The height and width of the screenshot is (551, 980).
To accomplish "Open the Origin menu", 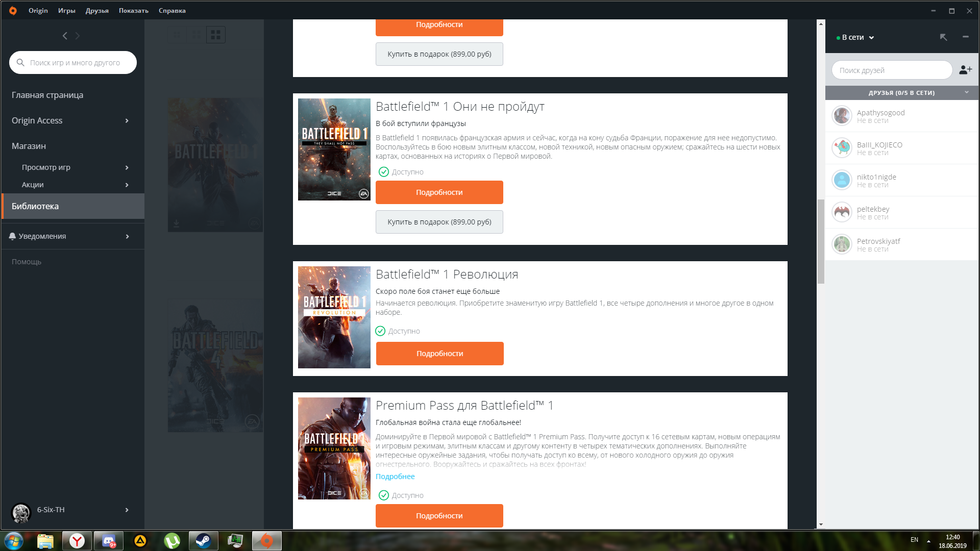I will [38, 10].
